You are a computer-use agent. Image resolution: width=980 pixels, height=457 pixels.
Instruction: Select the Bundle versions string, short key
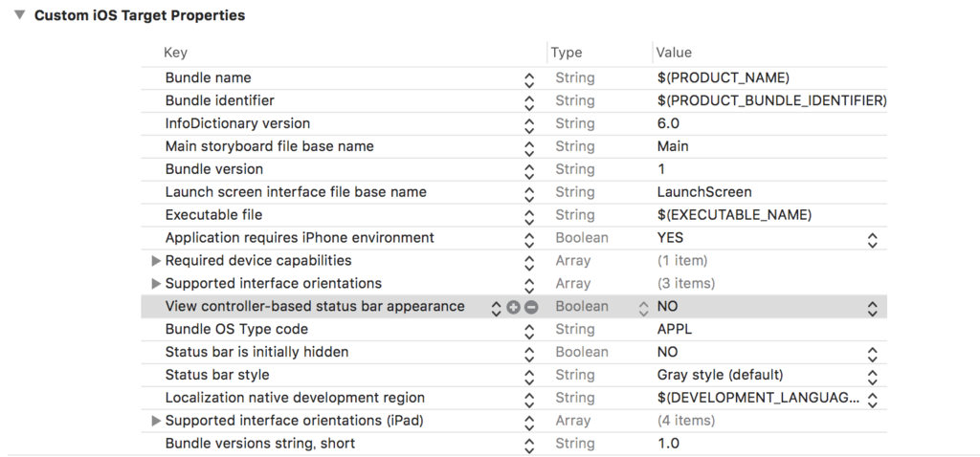click(260, 444)
